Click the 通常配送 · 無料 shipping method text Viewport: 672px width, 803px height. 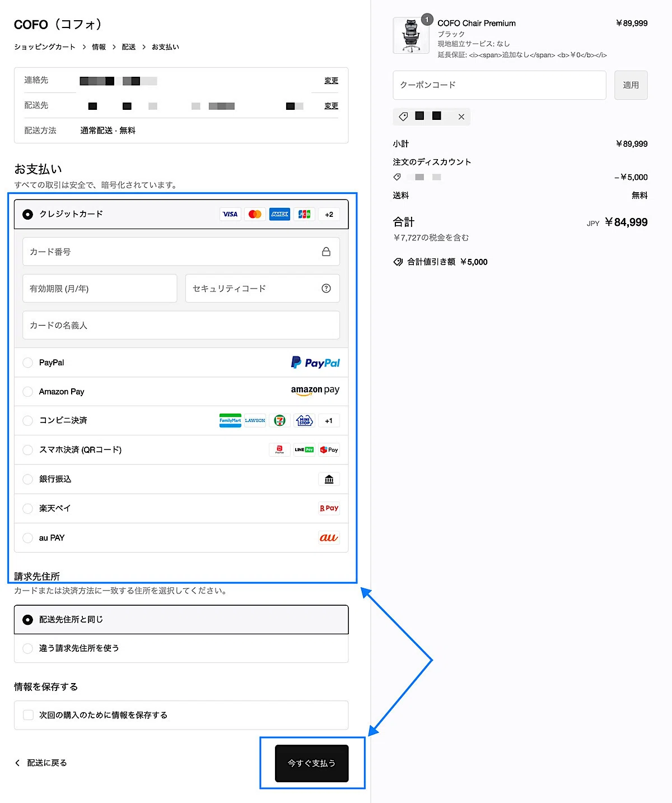pos(108,131)
